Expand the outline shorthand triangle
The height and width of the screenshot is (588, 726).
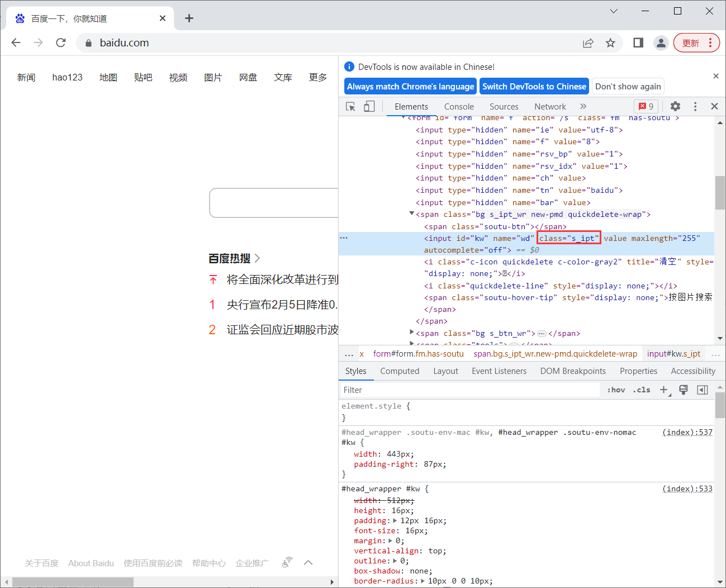point(396,561)
